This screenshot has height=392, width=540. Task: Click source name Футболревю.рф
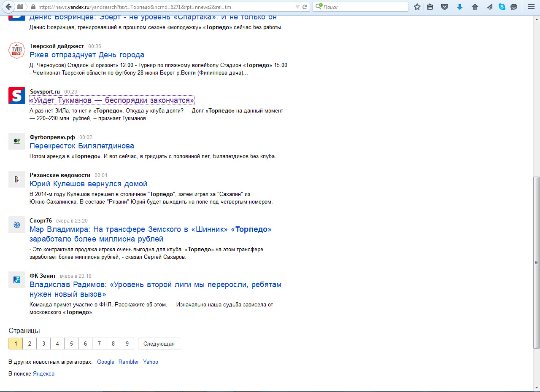click(52, 137)
